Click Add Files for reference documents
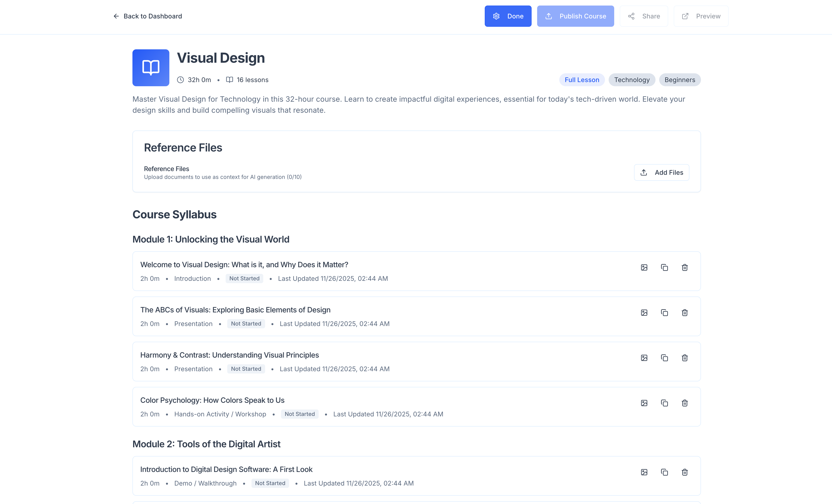 click(661, 172)
